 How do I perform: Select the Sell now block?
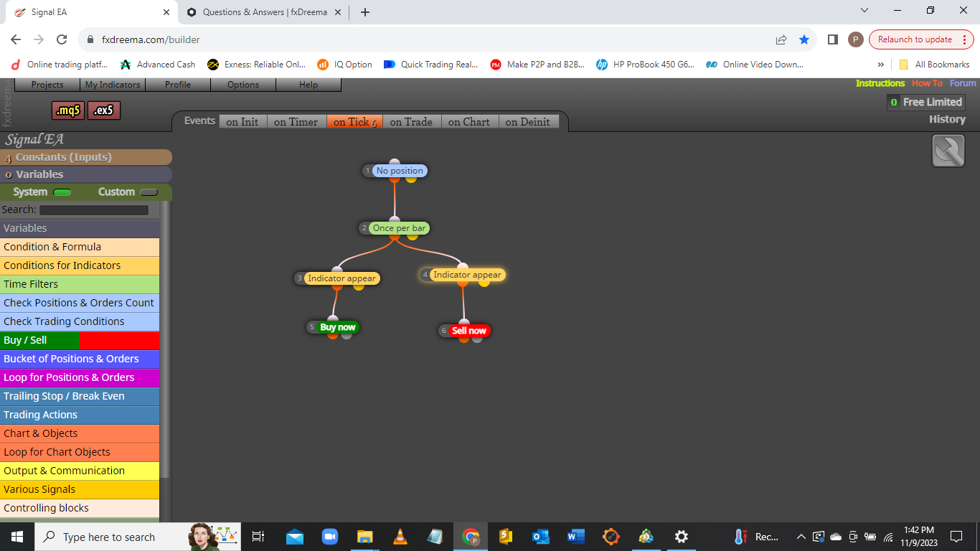(469, 331)
